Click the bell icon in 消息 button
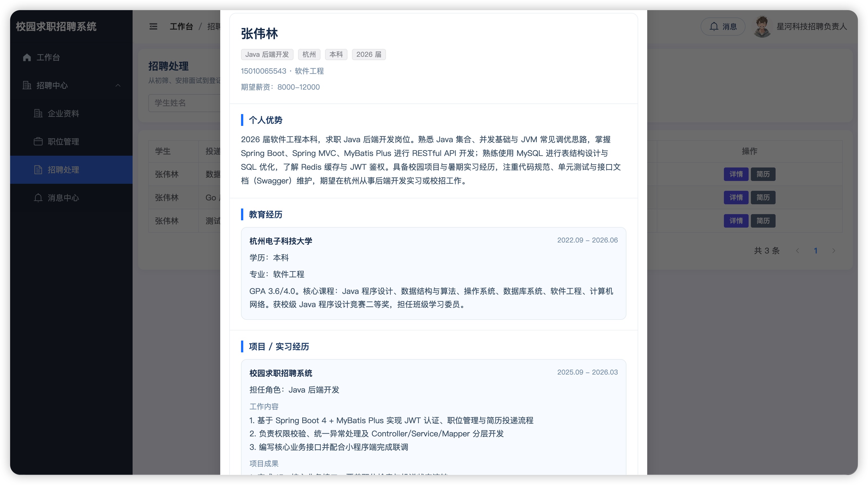Viewport: 868px width, 485px height. point(714,26)
